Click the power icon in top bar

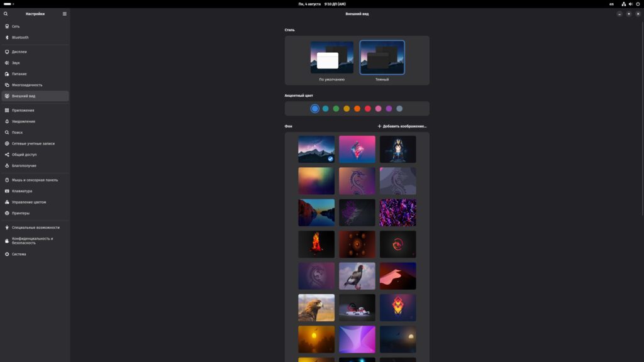(638, 4)
